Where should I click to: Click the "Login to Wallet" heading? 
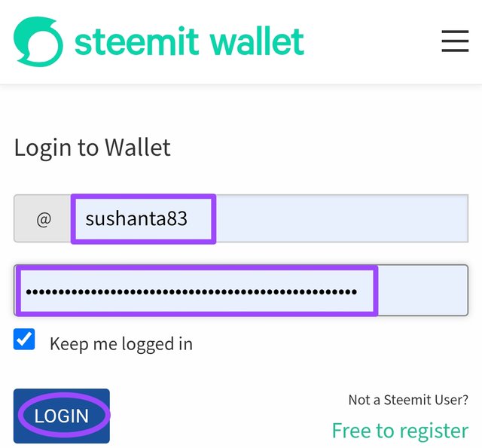pyautogui.click(x=92, y=148)
